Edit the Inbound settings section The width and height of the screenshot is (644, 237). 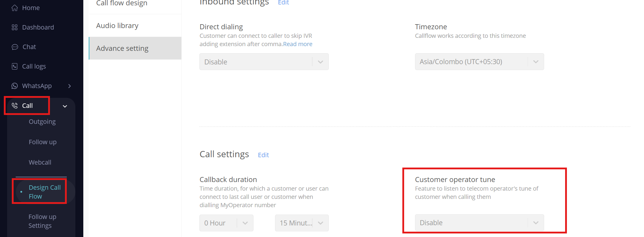pyautogui.click(x=283, y=3)
